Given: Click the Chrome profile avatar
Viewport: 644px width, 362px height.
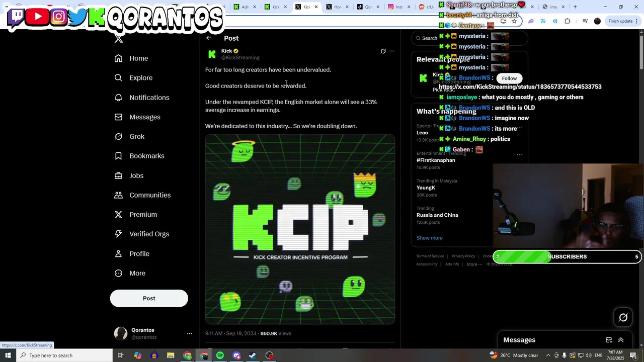Looking at the screenshot, I should click(x=597, y=21).
